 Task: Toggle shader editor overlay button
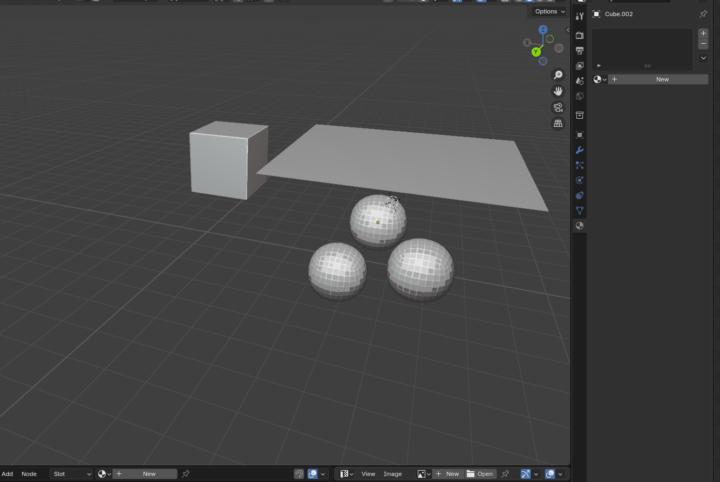point(312,474)
